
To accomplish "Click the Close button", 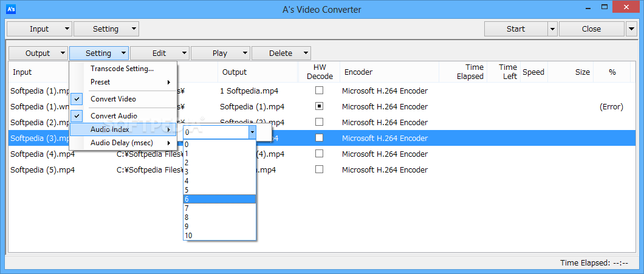I will coord(591,29).
